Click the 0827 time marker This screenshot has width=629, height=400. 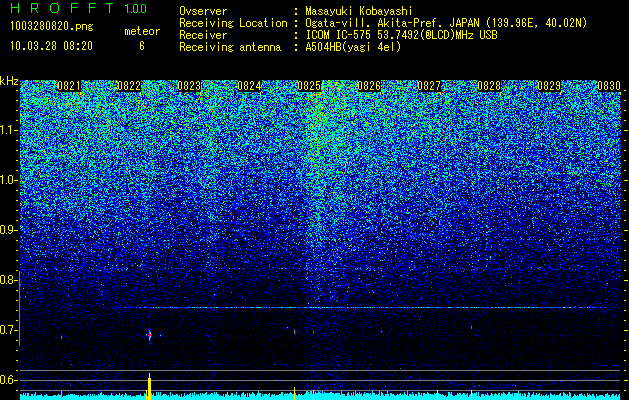429,86
